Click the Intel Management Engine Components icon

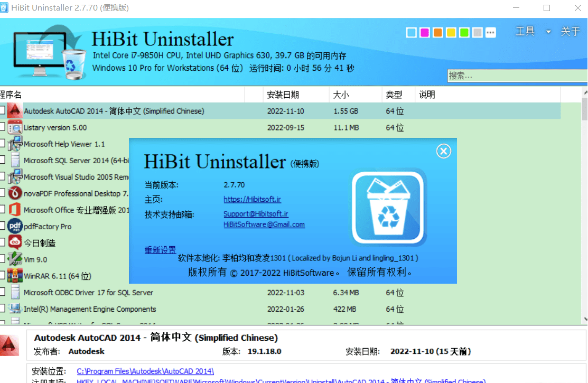[x=15, y=309]
